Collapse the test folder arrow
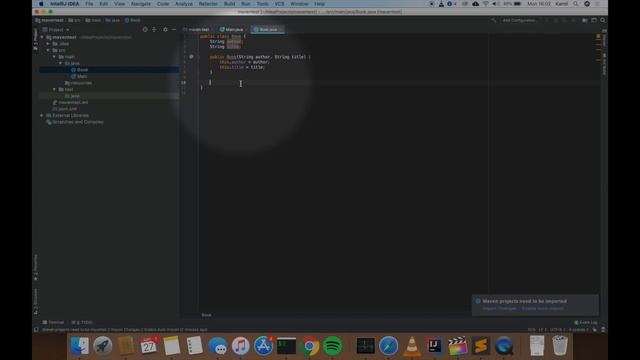The image size is (640, 360). coord(54,89)
